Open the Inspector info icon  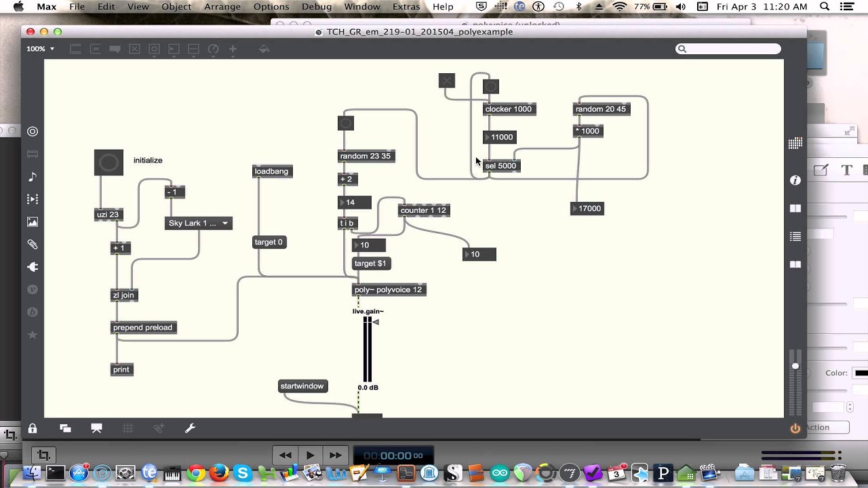click(x=795, y=180)
